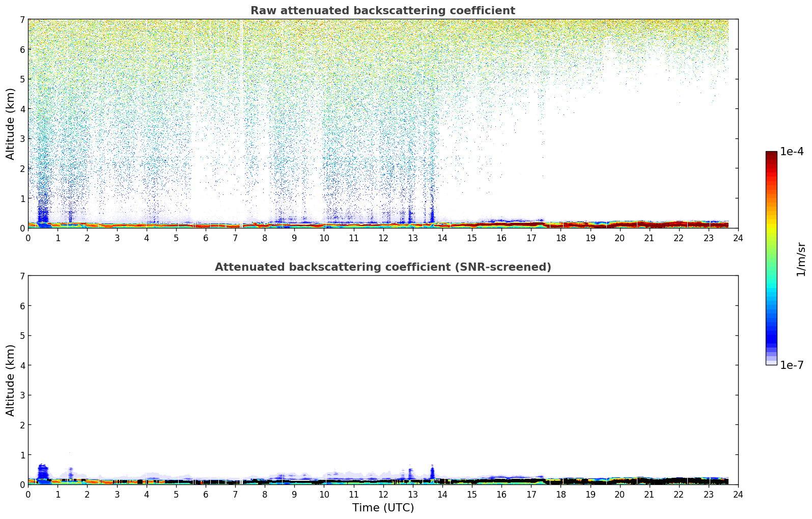Click the 3 km tick label on bottom plot
Screen dimensions: 812x519
pos(22,395)
